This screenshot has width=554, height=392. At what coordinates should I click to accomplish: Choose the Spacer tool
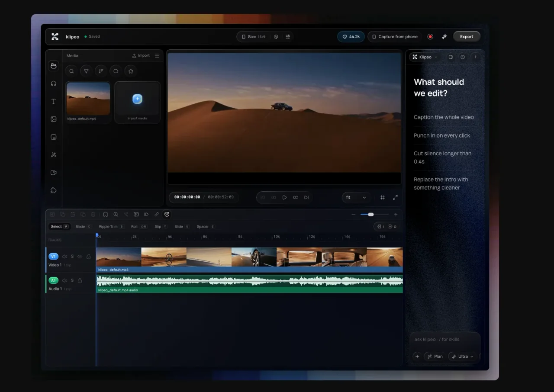click(x=206, y=227)
